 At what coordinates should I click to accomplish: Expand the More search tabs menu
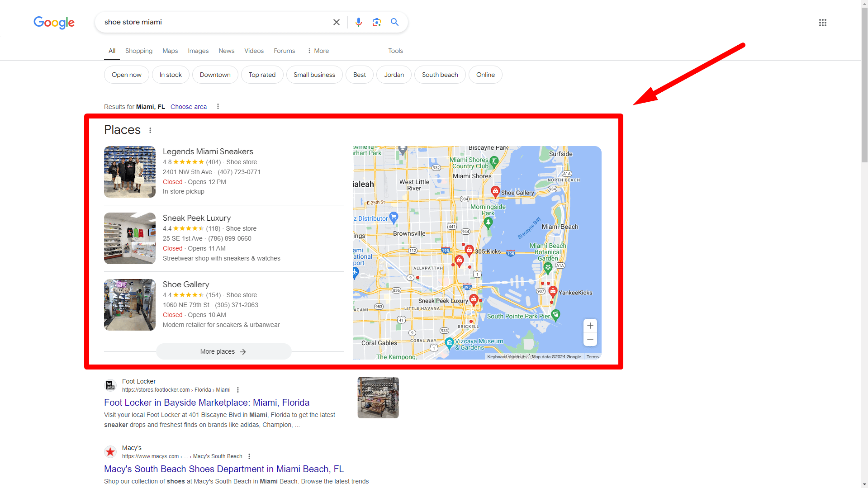click(318, 51)
